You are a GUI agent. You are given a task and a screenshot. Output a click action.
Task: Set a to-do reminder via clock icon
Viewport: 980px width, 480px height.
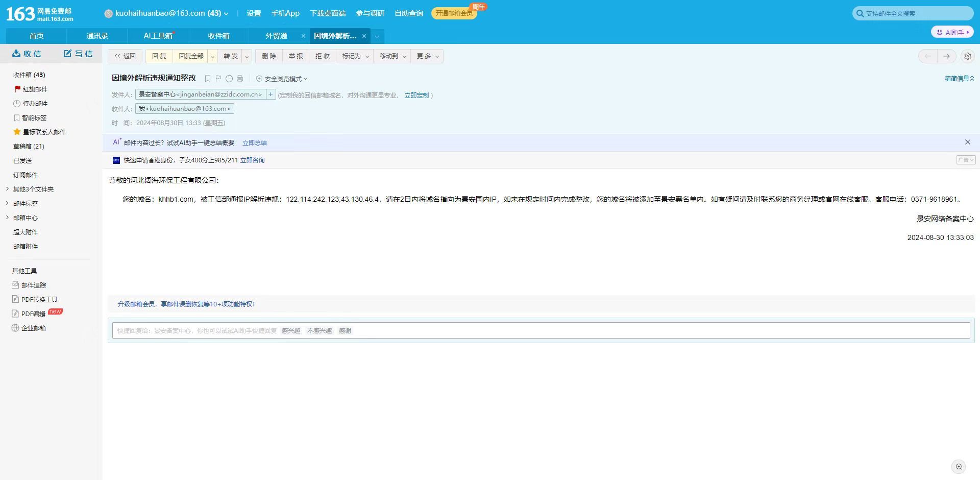229,79
